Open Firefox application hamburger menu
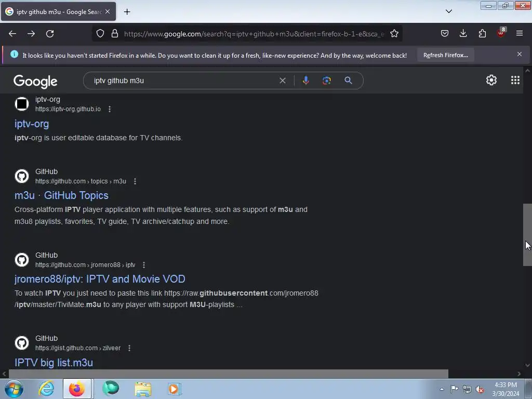532x399 pixels. click(x=520, y=33)
